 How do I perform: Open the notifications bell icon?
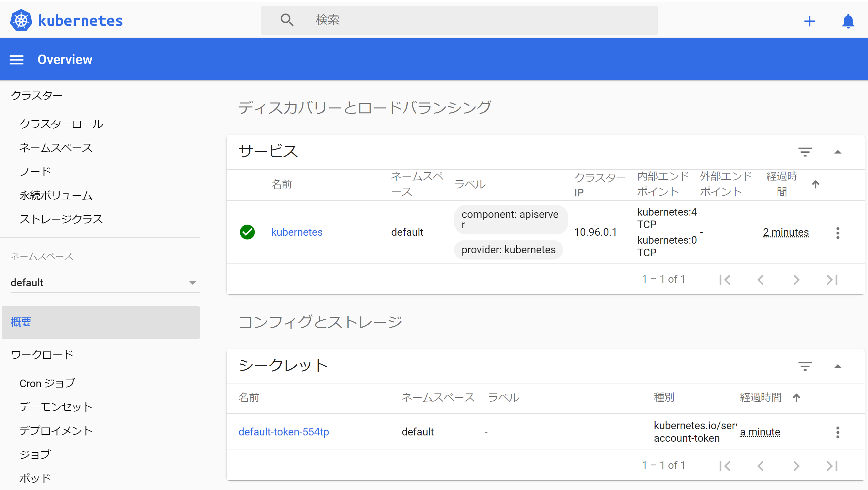click(x=848, y=21)
